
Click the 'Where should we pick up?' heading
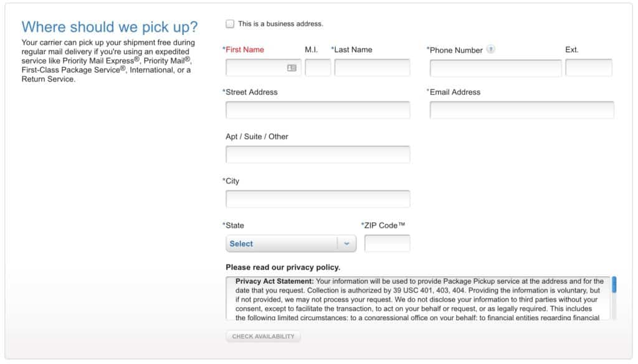coord(110,27)
